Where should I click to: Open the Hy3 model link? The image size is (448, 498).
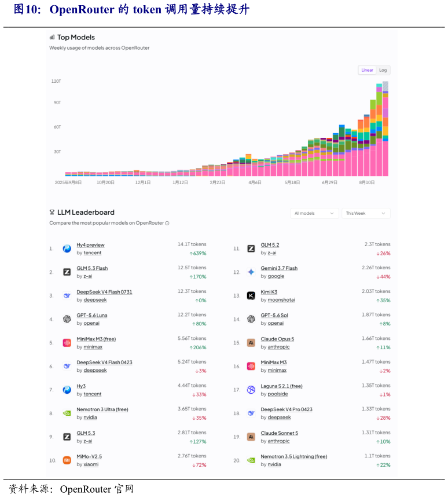[81, 386]
